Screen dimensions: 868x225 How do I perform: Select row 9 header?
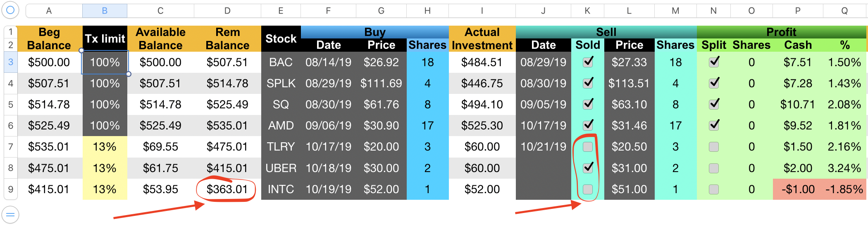point(11,189)
